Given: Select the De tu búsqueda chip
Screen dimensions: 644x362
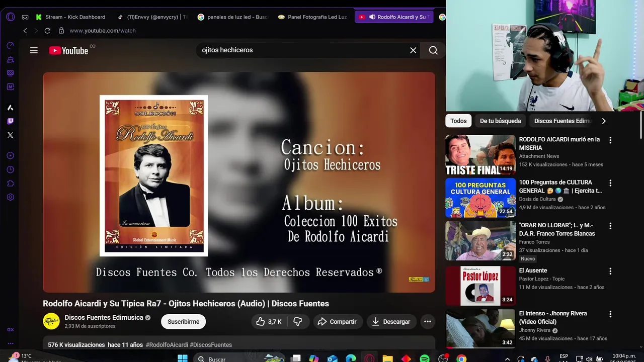Looking at the screenshot, I should coord(500,121).
